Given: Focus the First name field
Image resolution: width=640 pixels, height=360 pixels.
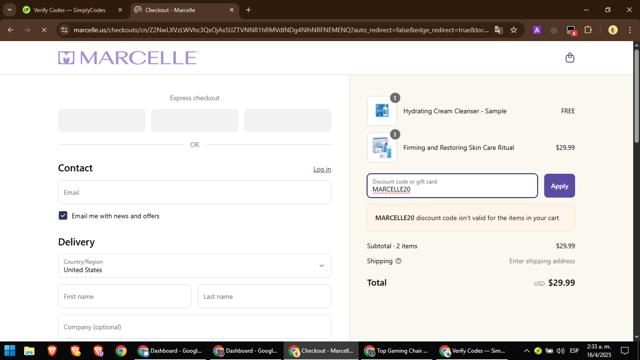Looking at the screenshot, I should point(124,296).
